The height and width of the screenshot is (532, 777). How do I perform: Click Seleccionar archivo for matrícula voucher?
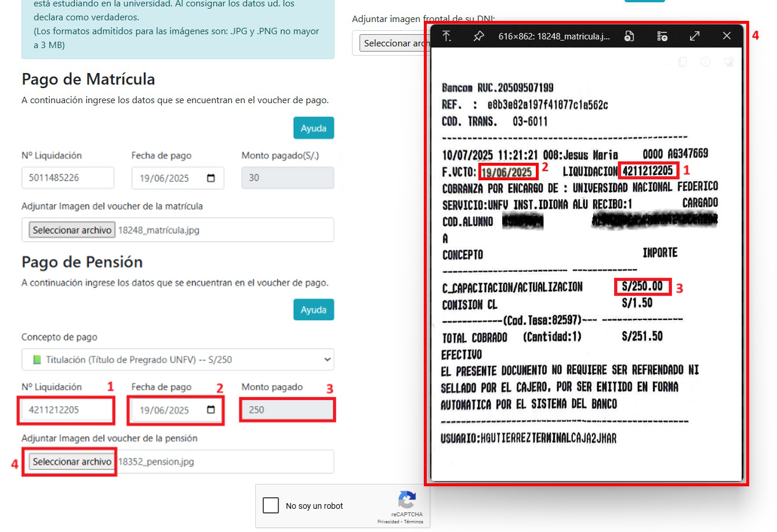tap(72, 230)
